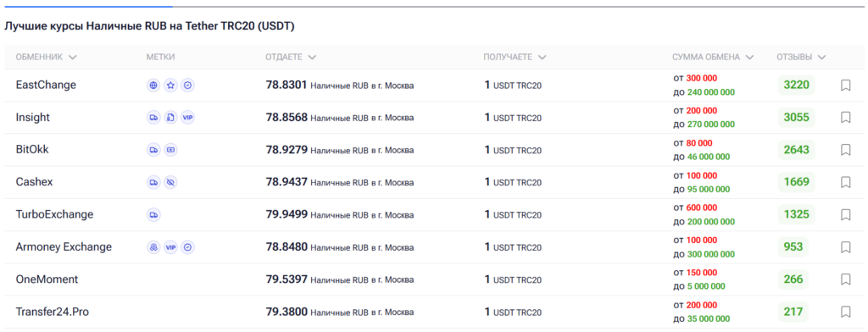Click the 'до 35 000 000' maximum amount
The width and height of the screenshot is (868, 332).
(701, 318)
